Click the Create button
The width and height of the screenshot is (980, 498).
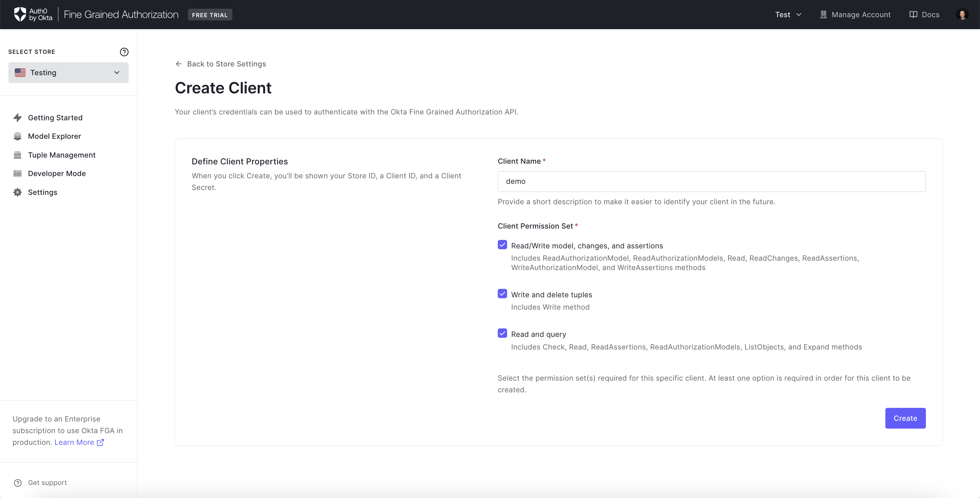coord(905,418)
